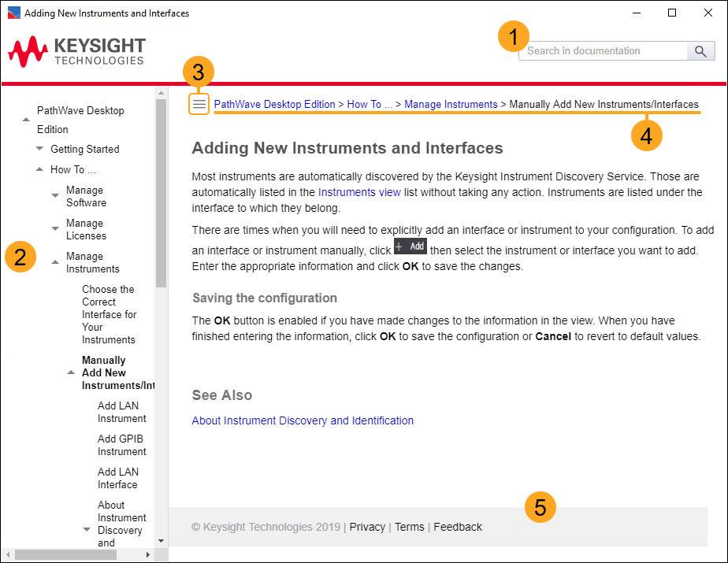This screenshot has height=563, width=728.
Task: Open the Privacy footer link
Action: (367, 527)
